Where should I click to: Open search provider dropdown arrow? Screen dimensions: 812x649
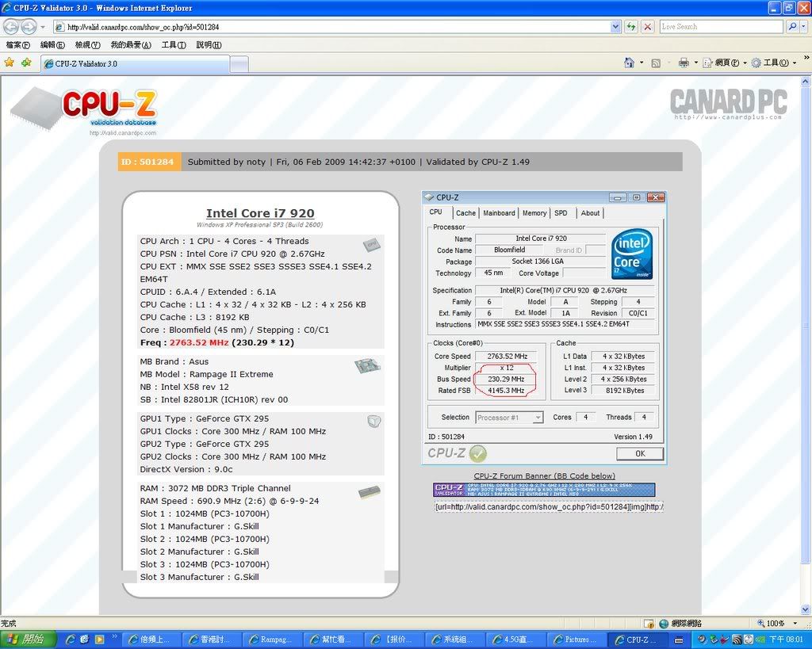(x=804, y=26)
